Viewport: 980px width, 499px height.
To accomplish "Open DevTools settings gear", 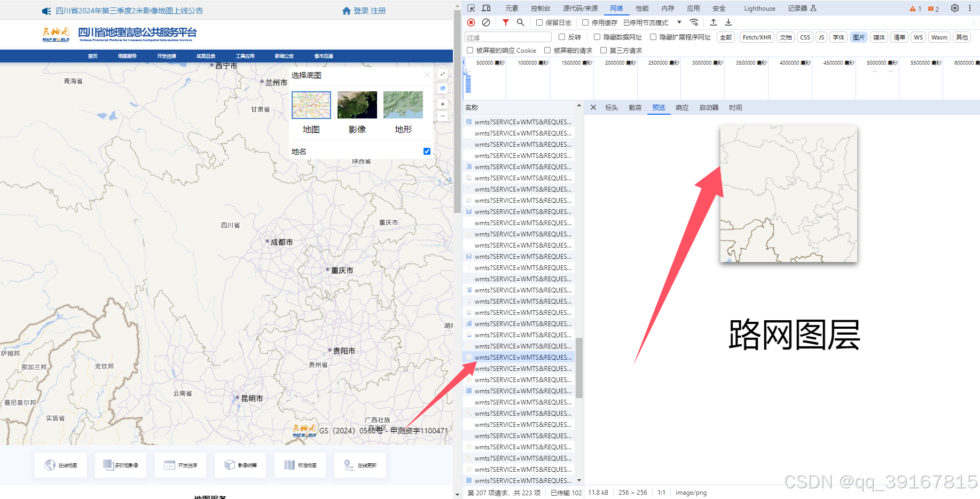I will tap(955, 8).
